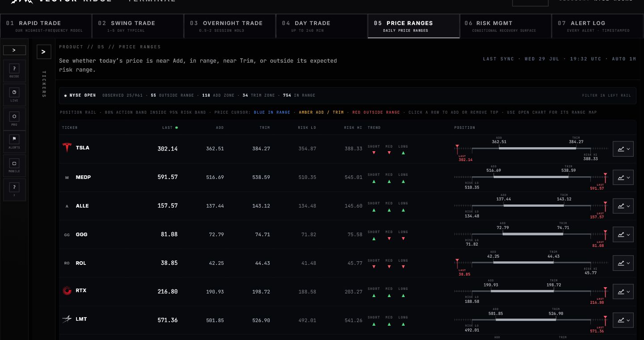
Task: Select the 05 Price Ranges tab
Action: tap(414, 26)
